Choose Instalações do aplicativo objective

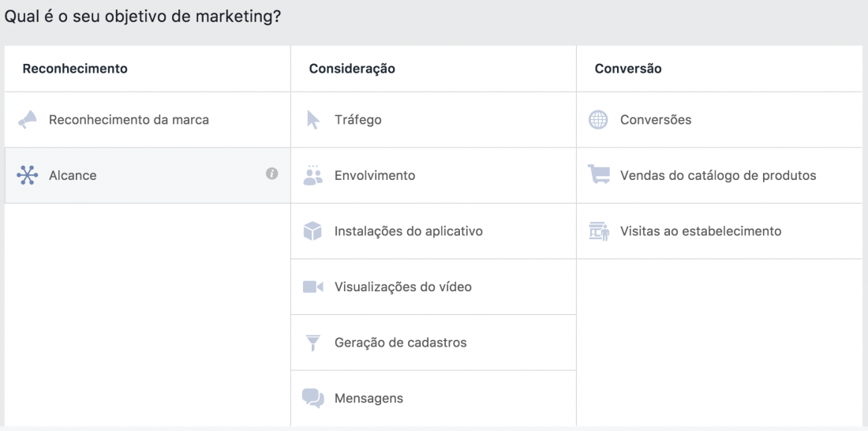[433, 231]
